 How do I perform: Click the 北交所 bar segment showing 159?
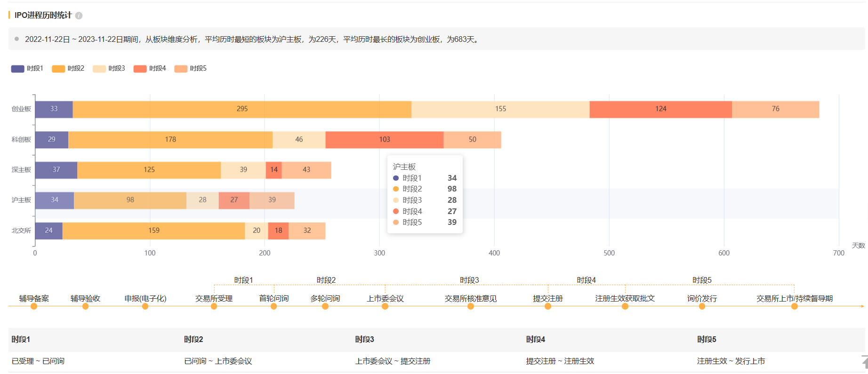coord(154,231)
